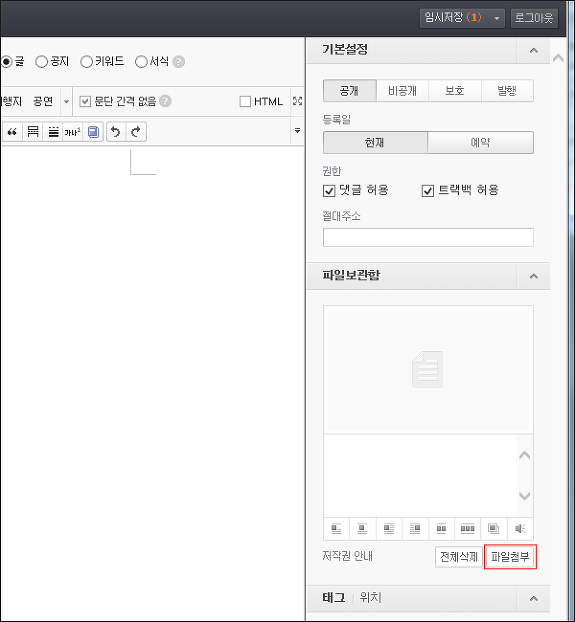Toggle fullscreen editor via the expand icon

pyautogui.click(x=297, y=101)
